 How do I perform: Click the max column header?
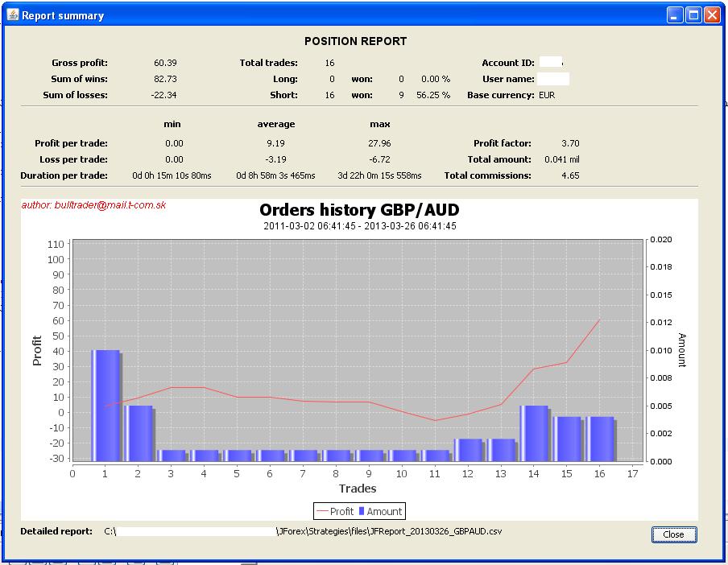click(380, 124)
